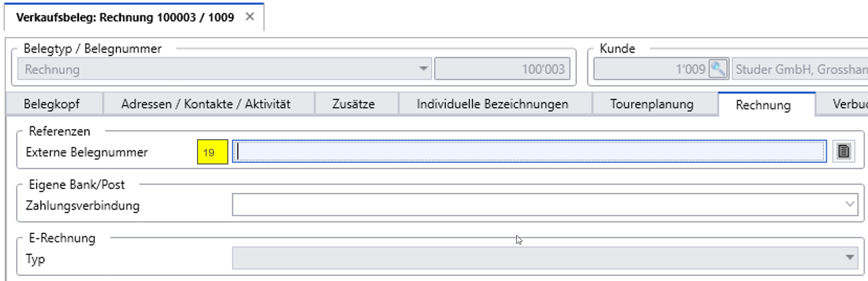Open the notes icon beside Externe Belegnummer
Image resolution: width=868 pixels, height=281 pixels.
tap(843, 151)
